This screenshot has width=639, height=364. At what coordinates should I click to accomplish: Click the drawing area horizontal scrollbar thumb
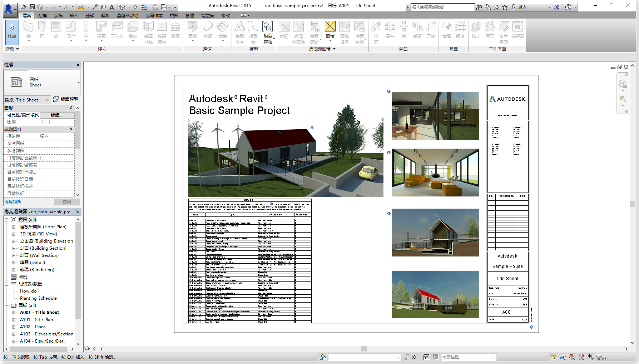click(x=364, y=349)
